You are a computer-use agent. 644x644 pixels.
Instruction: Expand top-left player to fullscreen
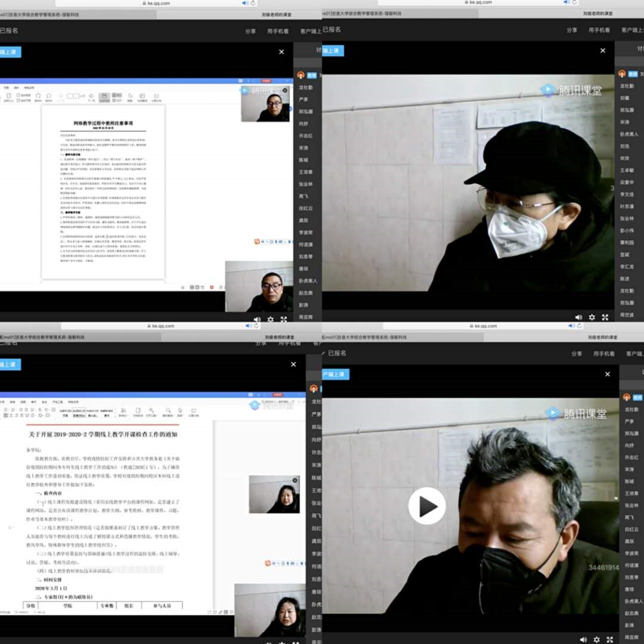(x=284, y=320)
